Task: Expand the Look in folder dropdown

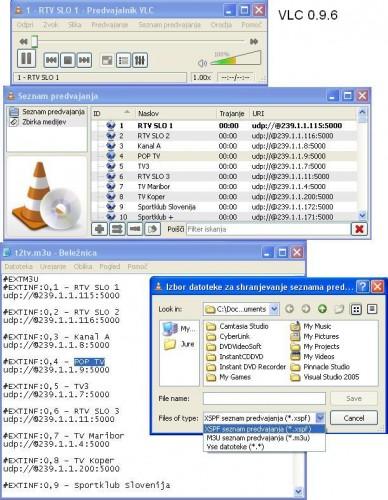Action: [x=274, y=309]
